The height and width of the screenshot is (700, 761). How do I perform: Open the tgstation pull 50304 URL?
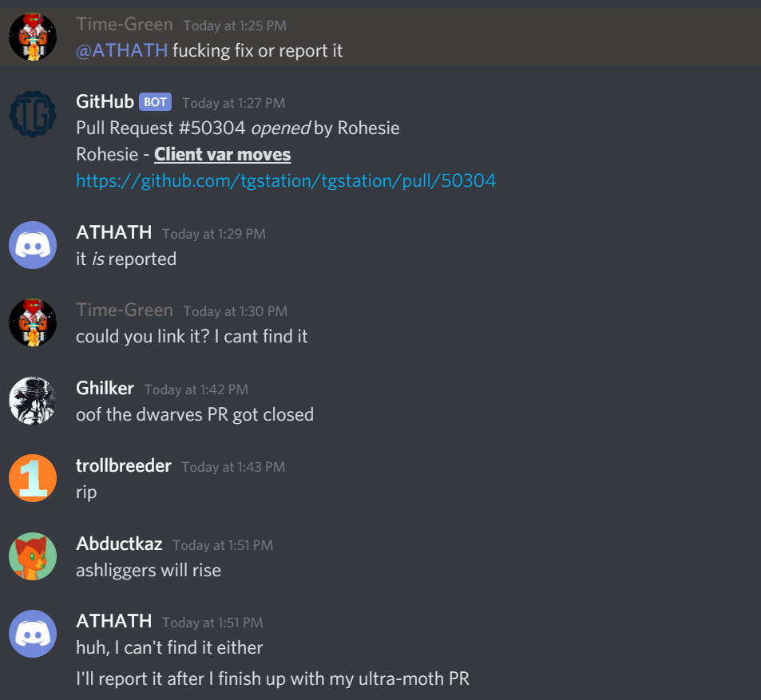286,181
